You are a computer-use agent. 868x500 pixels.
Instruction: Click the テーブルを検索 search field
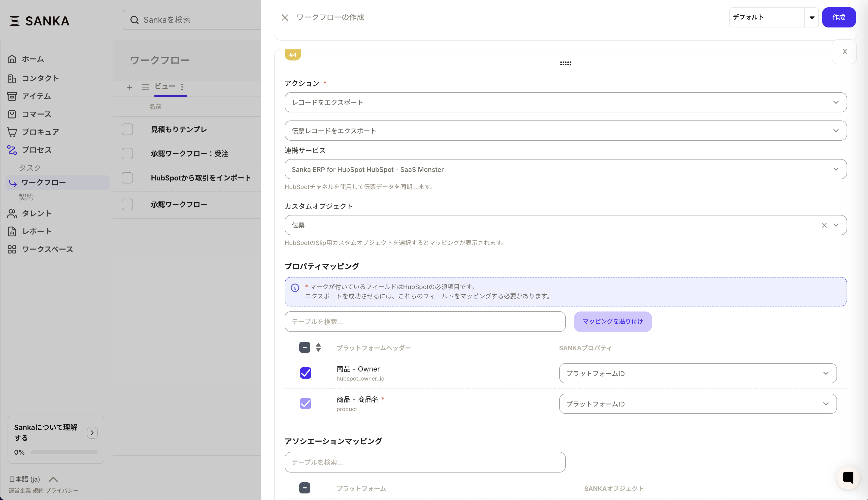[425, 321]
